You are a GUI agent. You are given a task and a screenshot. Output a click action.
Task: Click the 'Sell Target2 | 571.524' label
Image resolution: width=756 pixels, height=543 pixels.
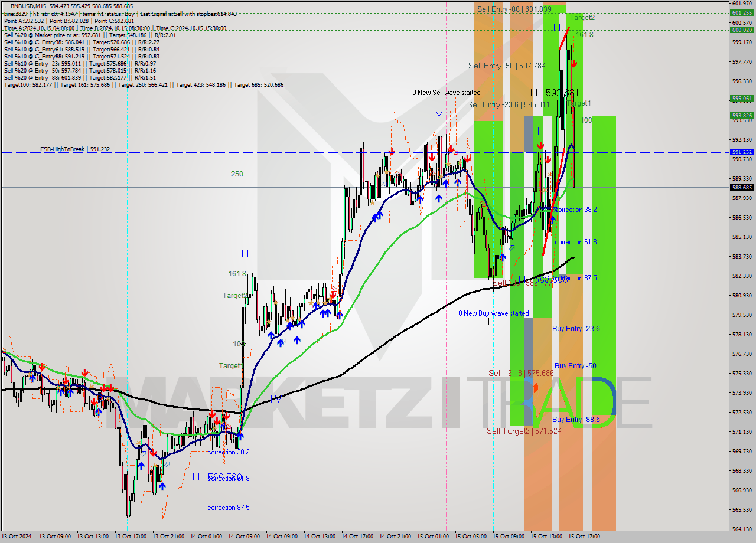coord(524,431)
